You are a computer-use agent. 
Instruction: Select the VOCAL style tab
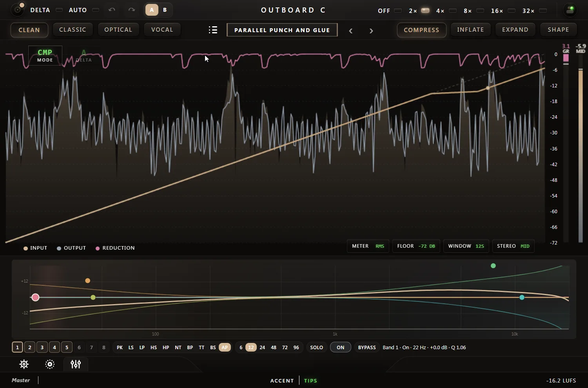(162, 30)
